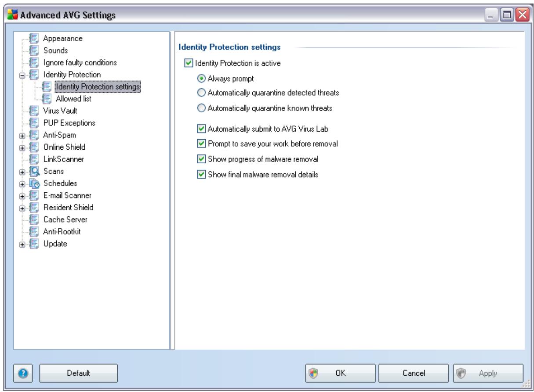Click the Default button

[x=79, y=373]
